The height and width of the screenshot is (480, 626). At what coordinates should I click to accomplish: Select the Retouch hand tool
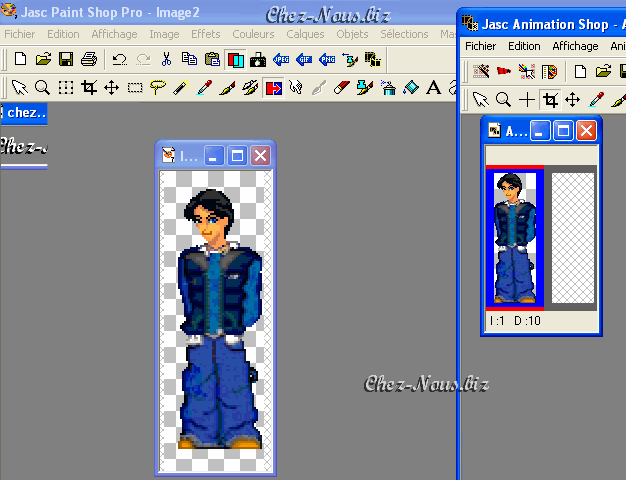(x=296, y=87)
